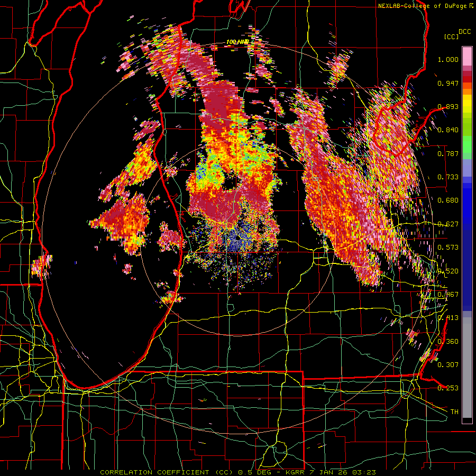Viewport: 476px width, 476px height.
Task: Click the Correlation Coefficient caption at bottom
Action: tap(238, 472)
